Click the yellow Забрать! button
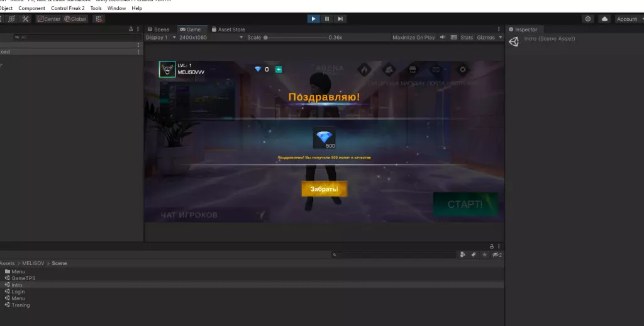Image resolution: width=644 pixels, height=326 pixels. (x=324, y=189)
